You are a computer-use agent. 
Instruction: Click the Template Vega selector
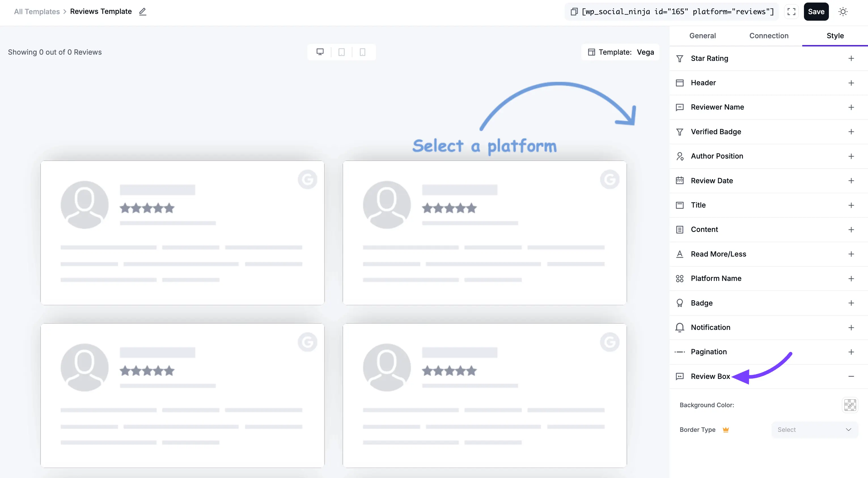point(620,52)
